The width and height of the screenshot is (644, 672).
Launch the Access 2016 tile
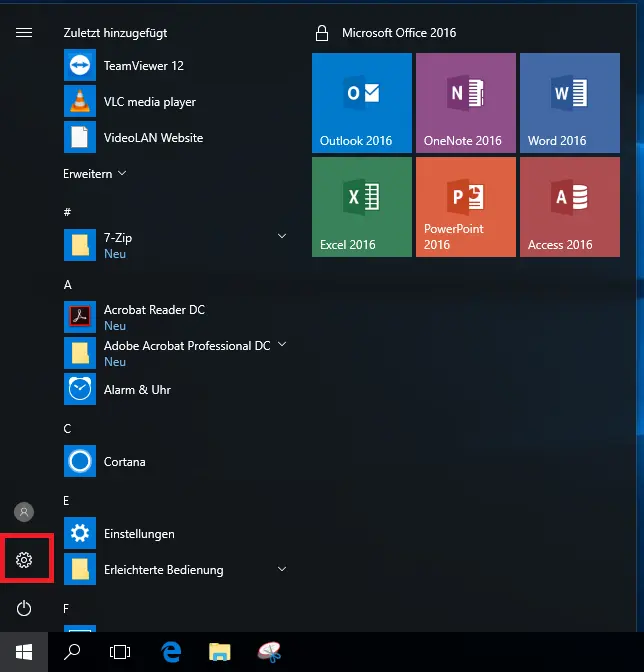(x=569, y=207)
